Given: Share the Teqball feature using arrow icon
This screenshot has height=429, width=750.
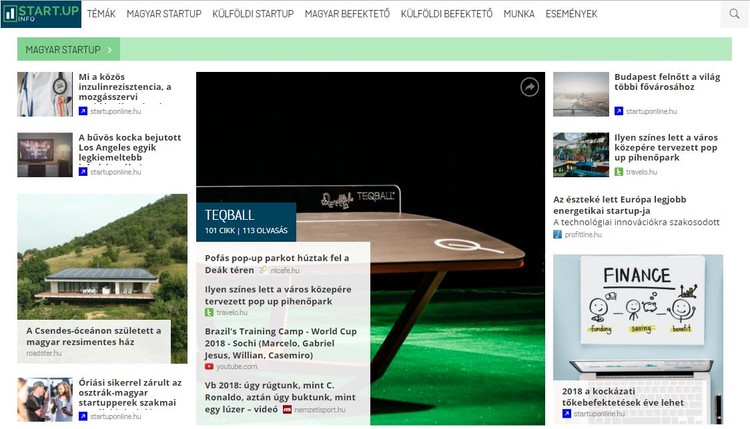Looking at the screenshot, I should coord(529,87).
